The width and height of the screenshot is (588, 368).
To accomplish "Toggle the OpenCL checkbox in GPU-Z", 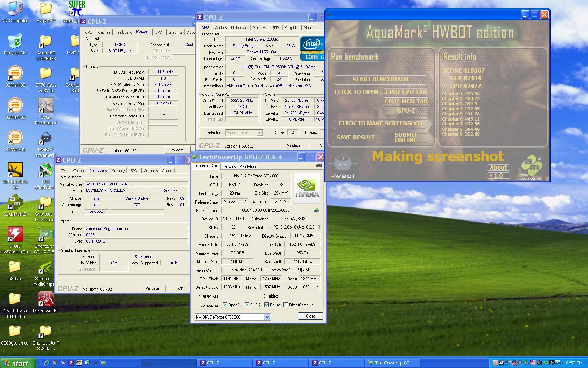I will 225,305.
